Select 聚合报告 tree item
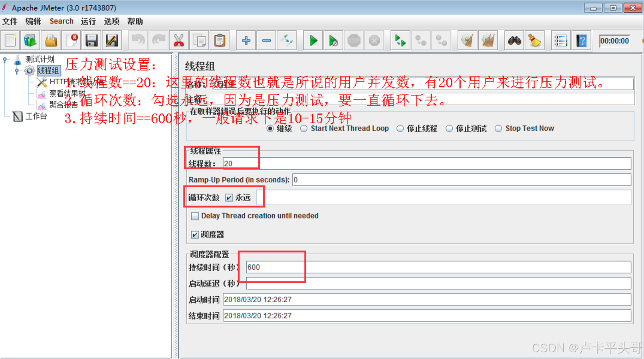Viewport: 644px width, 359px height. [63, 105]
